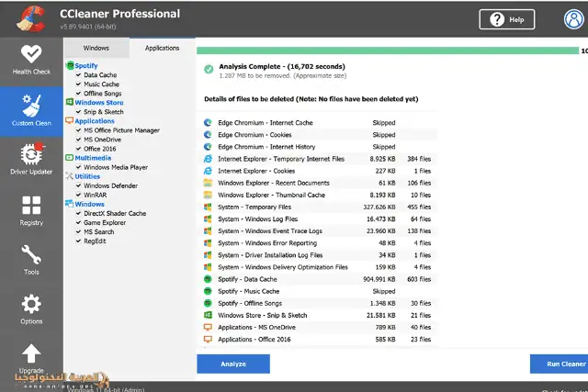The image size is (588, 392).
Task: Click the Run Cleaner button
Action: click(560, 364)
